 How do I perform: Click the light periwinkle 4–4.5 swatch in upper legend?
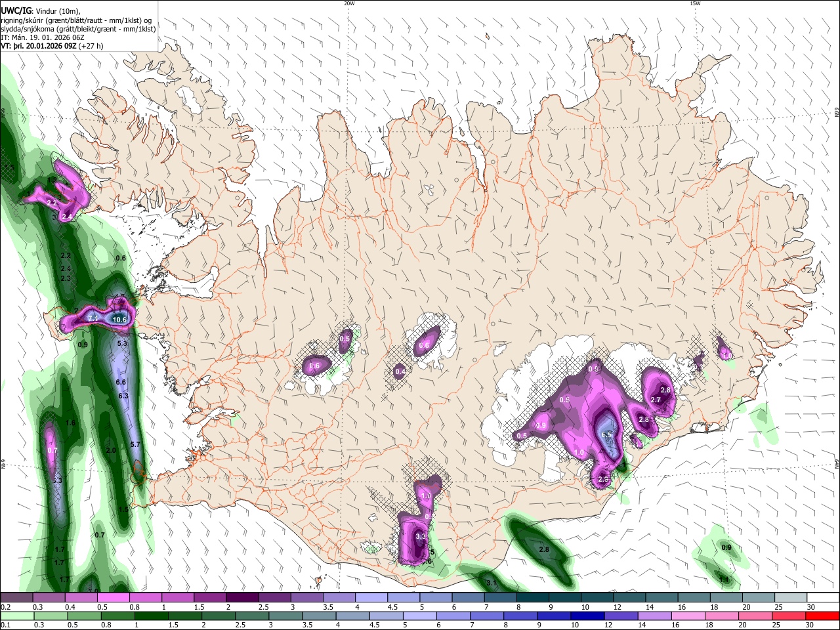click(371, 598)
